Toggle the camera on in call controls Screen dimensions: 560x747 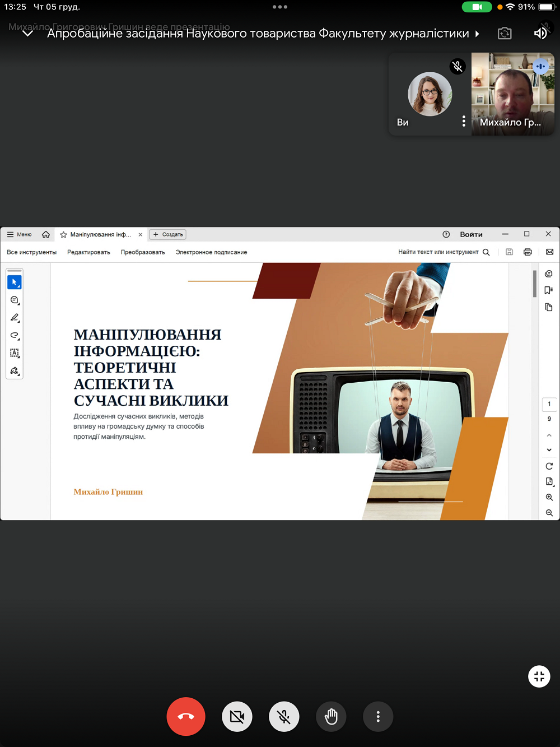(237, 716)
